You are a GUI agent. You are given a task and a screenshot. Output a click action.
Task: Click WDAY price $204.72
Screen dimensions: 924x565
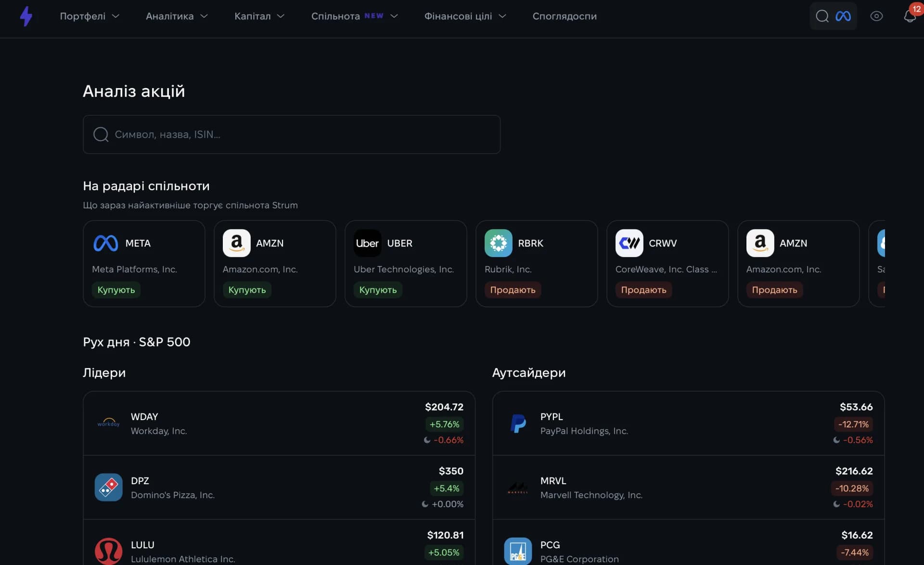[444, 407]
